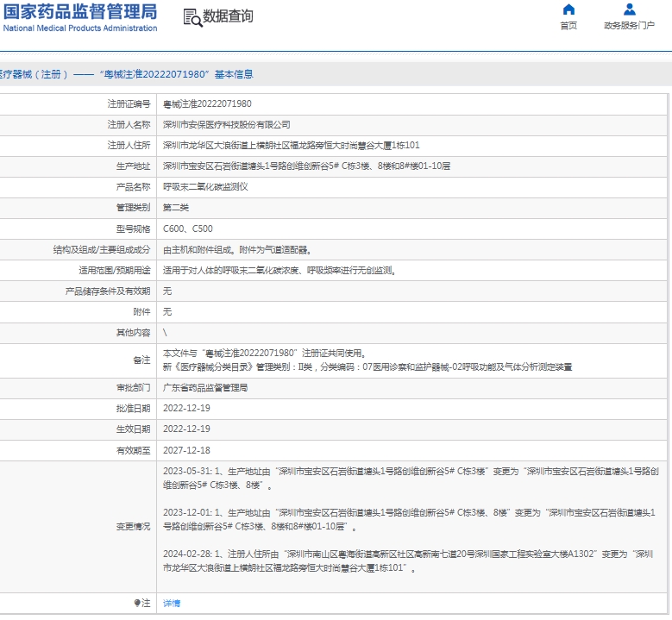The height and width of the screenshot is (620, 672).
Task: Select the 注册证编号 label cell
Action: click(78, 104)
